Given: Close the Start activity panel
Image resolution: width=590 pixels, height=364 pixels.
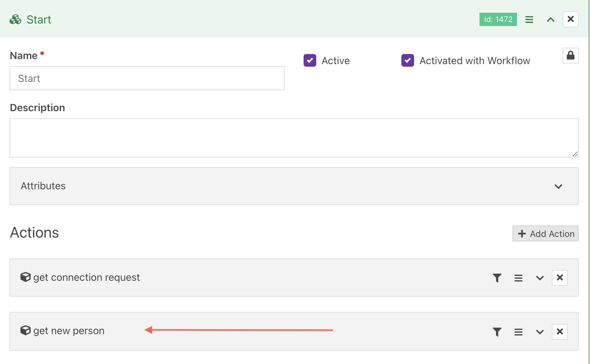Looking at the screenshot, I should coord(571,19).
